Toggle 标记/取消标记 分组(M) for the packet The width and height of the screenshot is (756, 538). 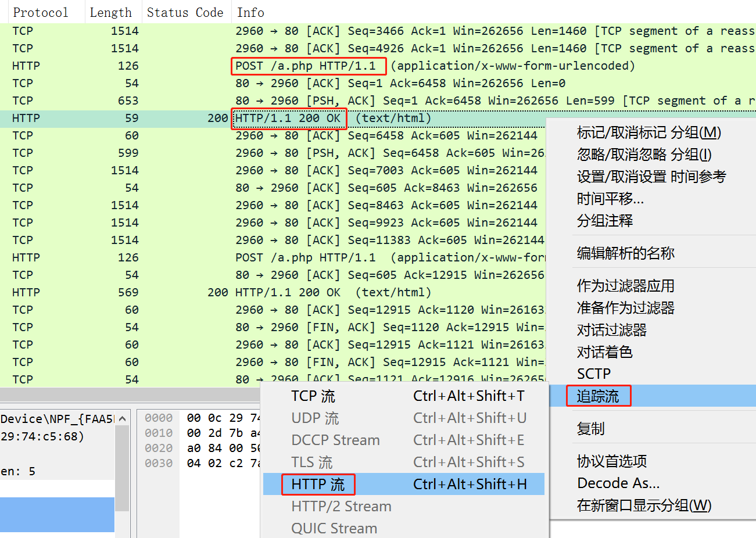pos(648,132)
